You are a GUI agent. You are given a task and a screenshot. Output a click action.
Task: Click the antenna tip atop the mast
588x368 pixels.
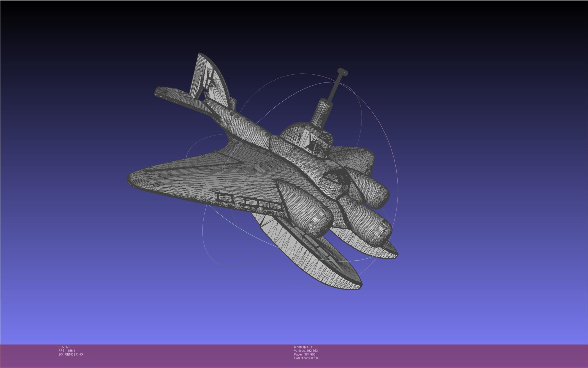342,72
